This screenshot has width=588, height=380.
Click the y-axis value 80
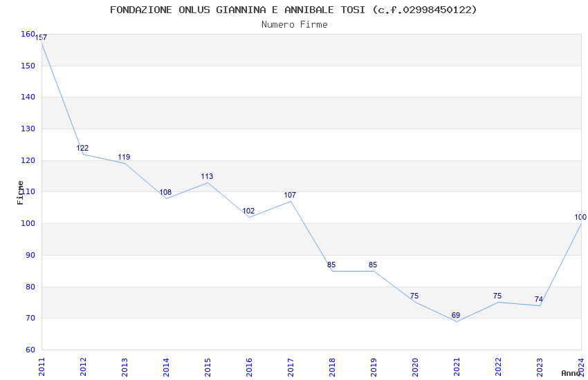[30, 287]
